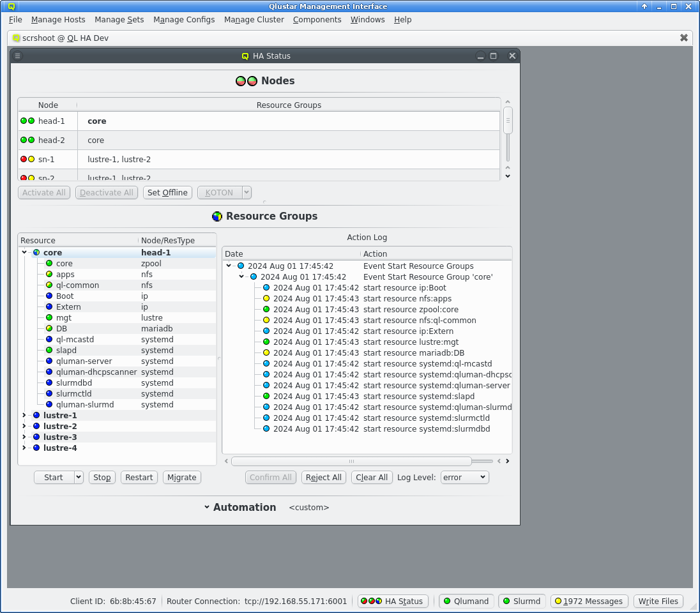Click the Restart button
The image size is (700, 613).
[139, 477]
